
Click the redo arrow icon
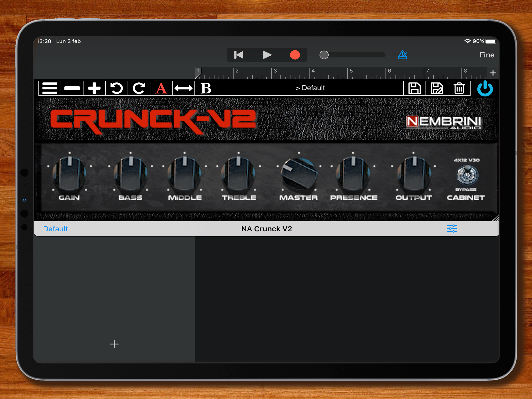(139, 88)
